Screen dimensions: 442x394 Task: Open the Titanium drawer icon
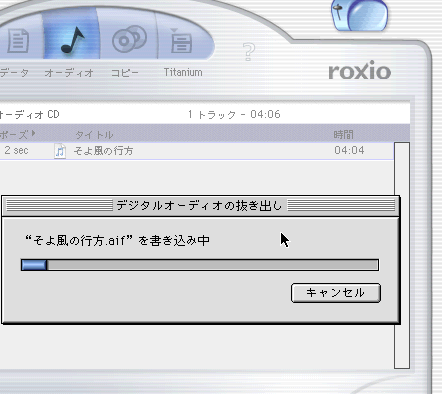pyautogui.click(x=181, y=41)
